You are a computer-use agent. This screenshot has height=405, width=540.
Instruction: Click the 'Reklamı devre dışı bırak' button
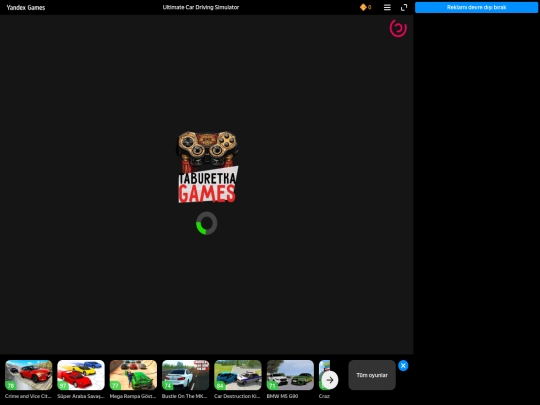click(x=476, y=7)
